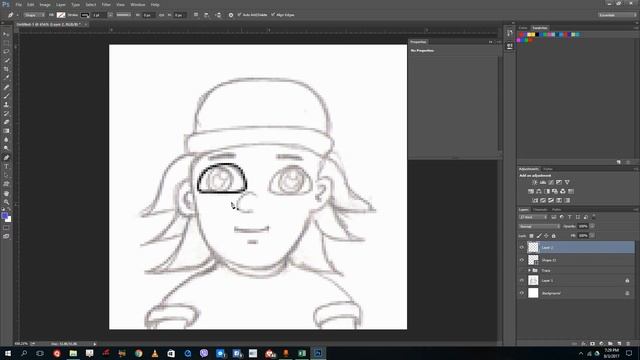640x360 pixels.
Task: Open pen options gear icon
Action: point(231,15)
